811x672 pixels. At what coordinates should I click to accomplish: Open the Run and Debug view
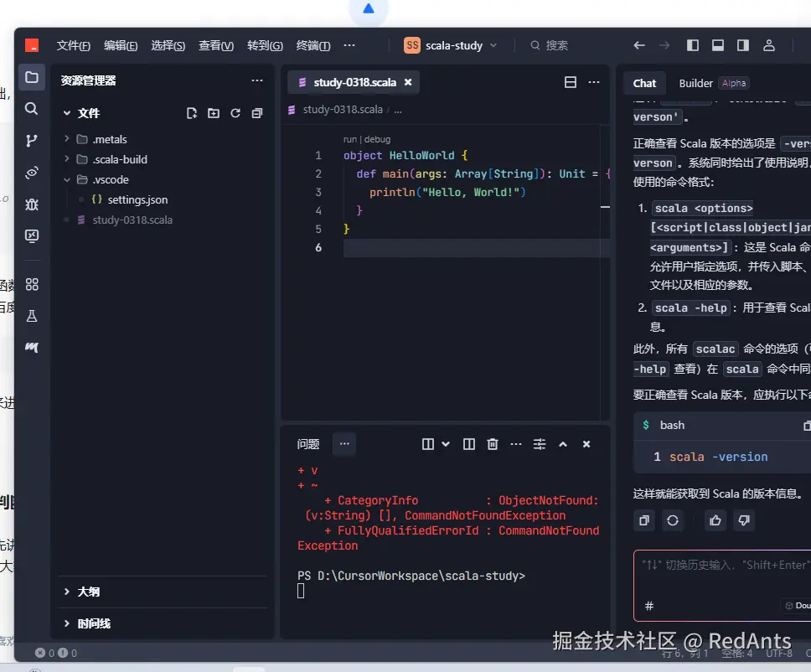[32, 204]
